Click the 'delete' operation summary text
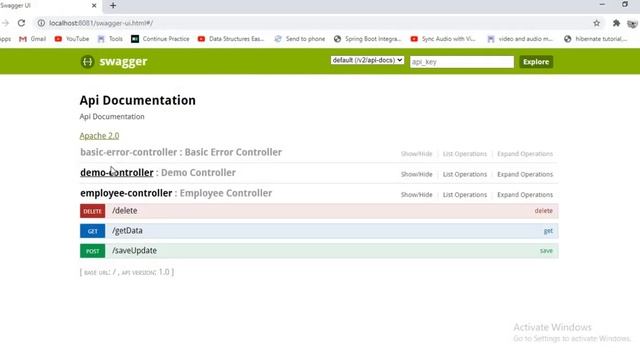The image size is (640, 360). point(544,211)
